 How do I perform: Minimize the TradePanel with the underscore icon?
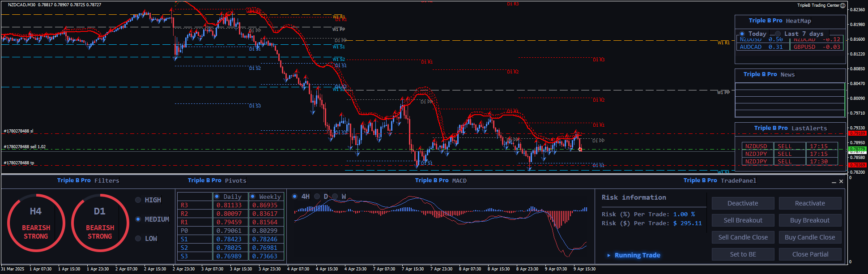click(834, 182)
